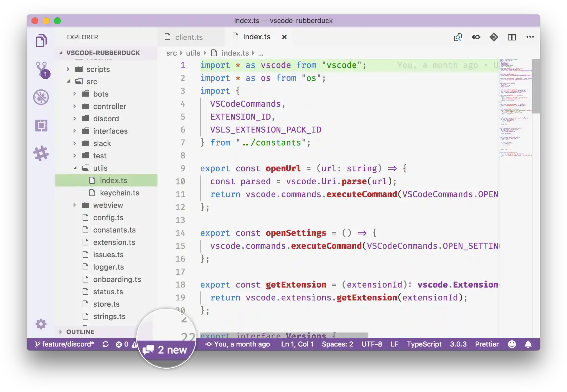Switch to the client.ts tab

[x=189, y=37]
